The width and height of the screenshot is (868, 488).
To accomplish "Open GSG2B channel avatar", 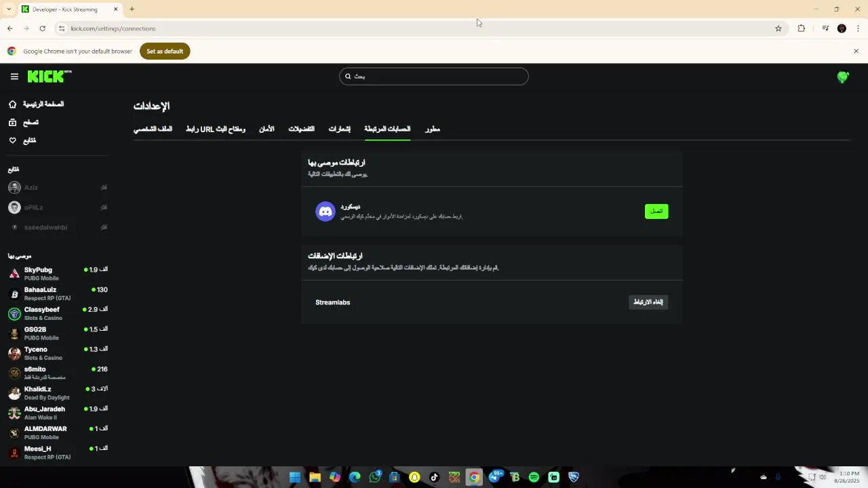I will click(14, 333).
